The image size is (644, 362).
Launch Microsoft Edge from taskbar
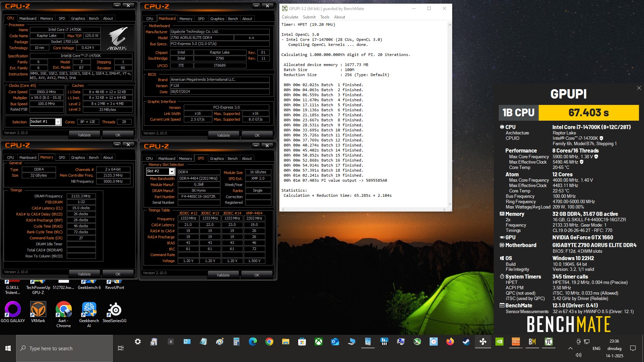[x=253, y=342]
